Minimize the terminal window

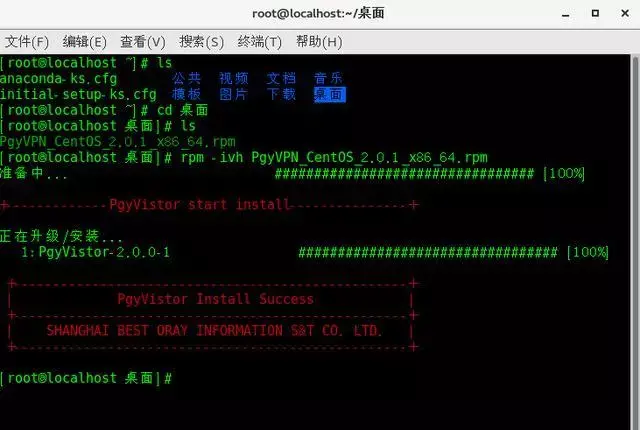pos(565,14)
